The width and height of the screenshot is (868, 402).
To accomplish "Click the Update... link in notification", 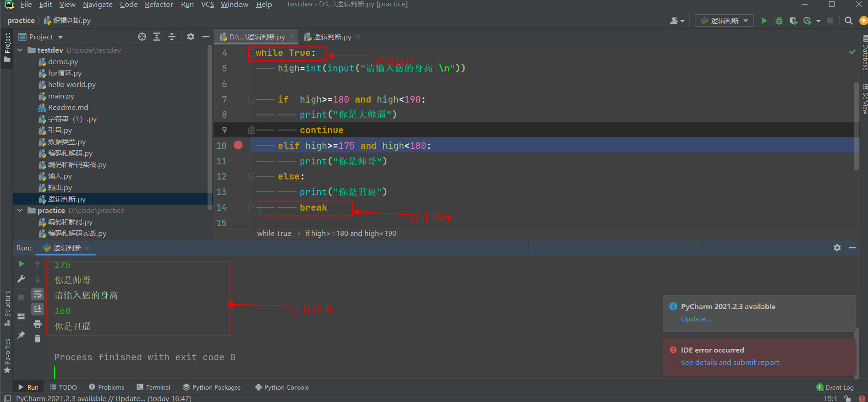I will pos(696,319).
